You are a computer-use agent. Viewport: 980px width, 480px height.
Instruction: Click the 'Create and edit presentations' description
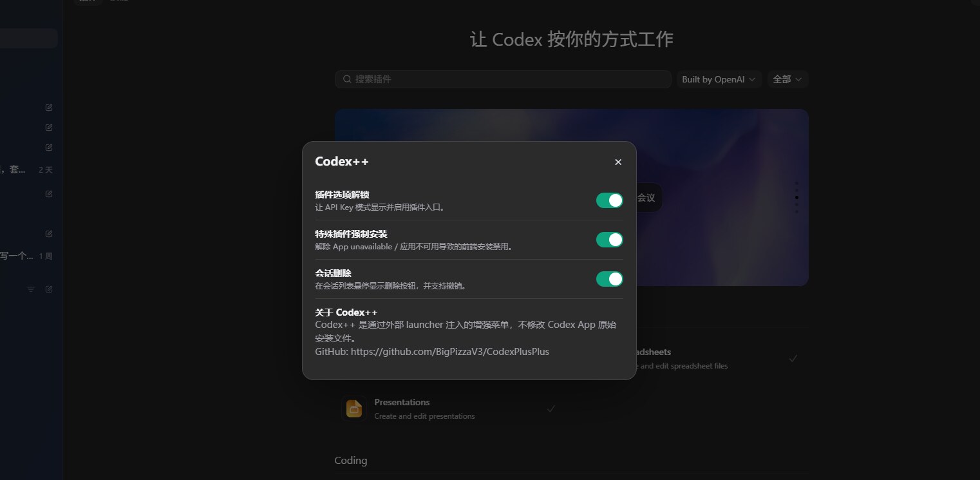[424, 416]
